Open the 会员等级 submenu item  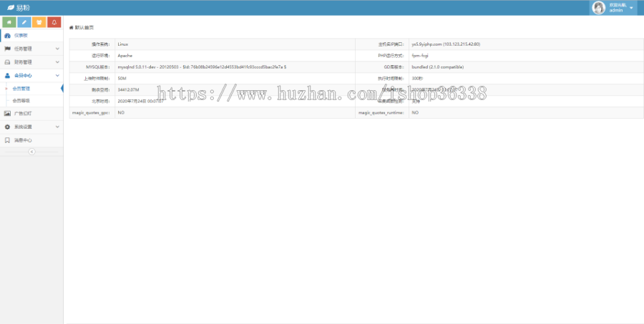tap(21, 101)
